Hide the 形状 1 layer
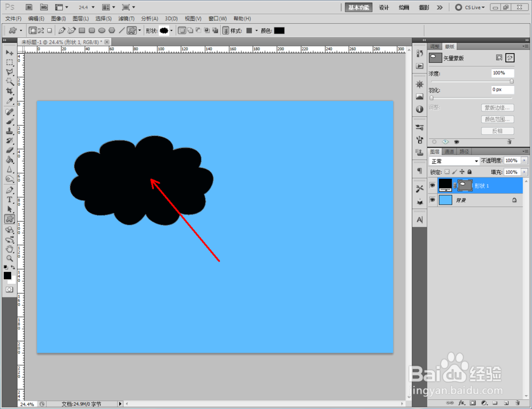This screenshot has width=532, height=409. click(x=432, y=186)
